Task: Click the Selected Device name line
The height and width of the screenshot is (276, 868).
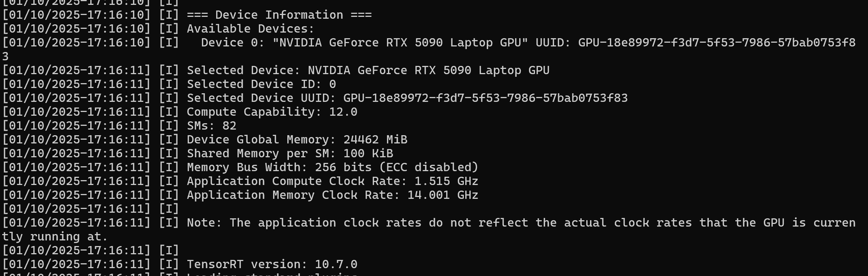Action: tap(368, 70)
